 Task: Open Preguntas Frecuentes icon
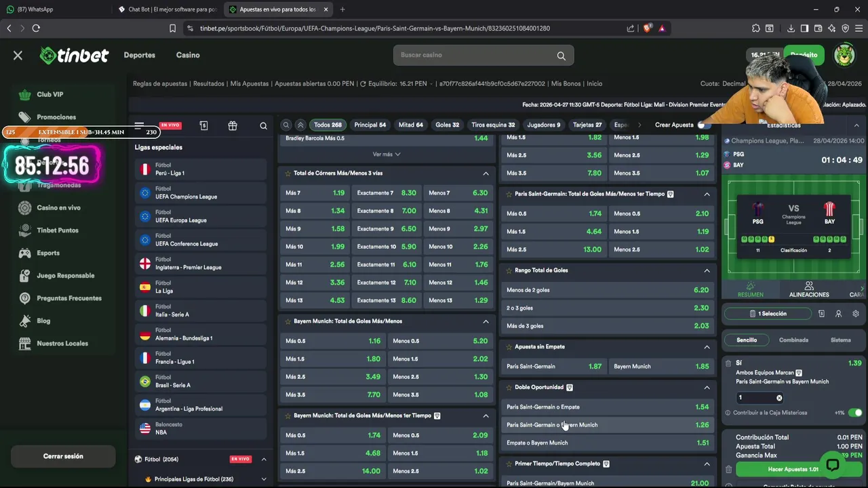click(x=25, y=298)
